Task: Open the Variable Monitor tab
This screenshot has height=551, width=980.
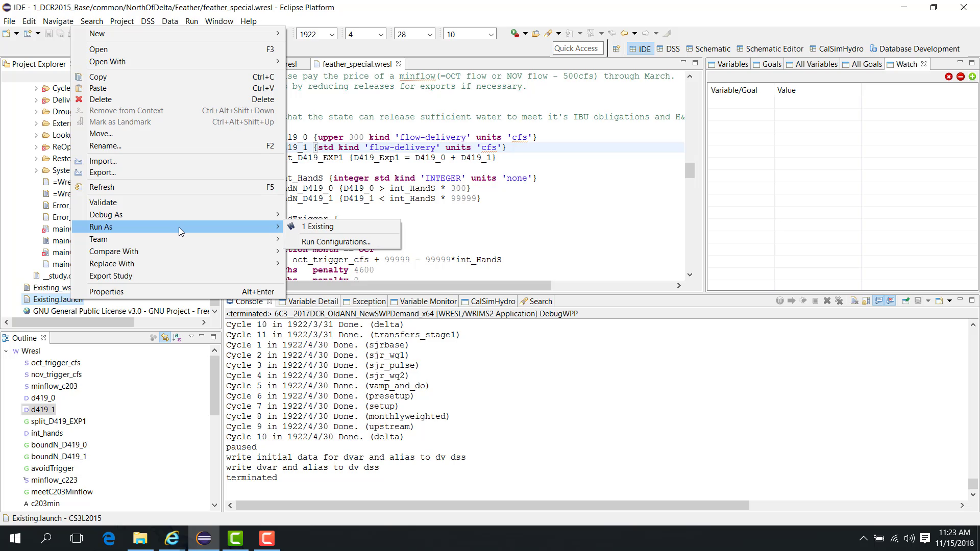Action: pos(423,302)
